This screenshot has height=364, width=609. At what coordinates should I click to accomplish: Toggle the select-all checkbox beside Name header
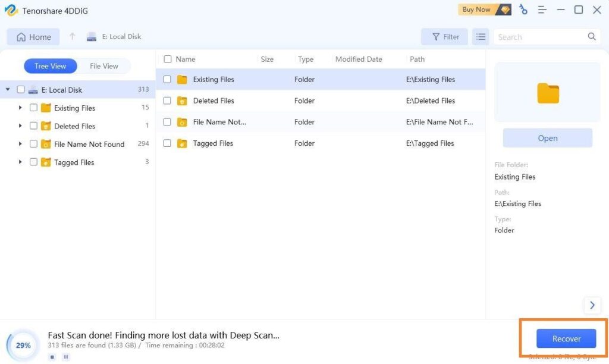(168, 59)
